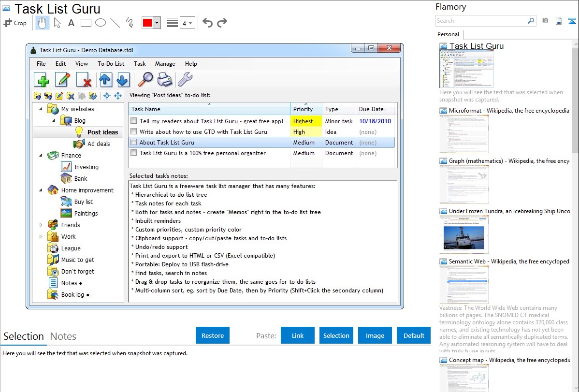Image resolution: width=579 pixels, height=392 pixels.
Task: Choose the ellipse drawing tool
Action: [x=100, y=23]
